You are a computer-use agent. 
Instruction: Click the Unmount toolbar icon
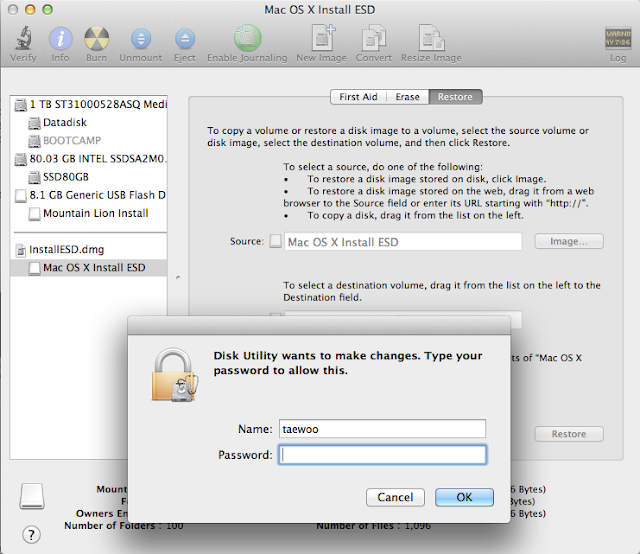coord(141,39)
